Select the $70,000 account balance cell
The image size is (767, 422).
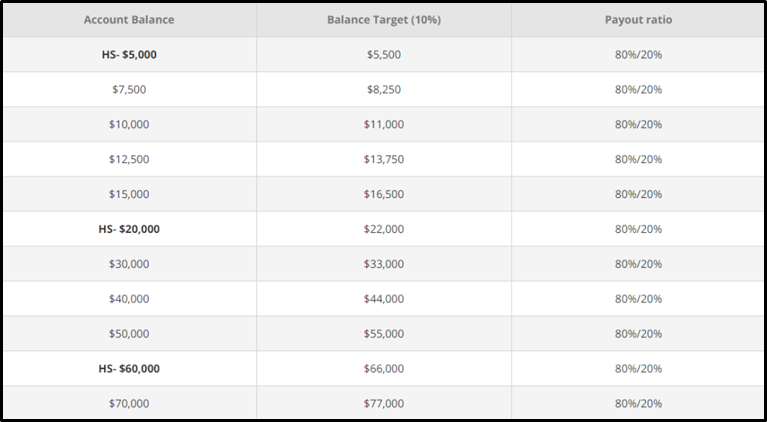click(x=129, y=403)
